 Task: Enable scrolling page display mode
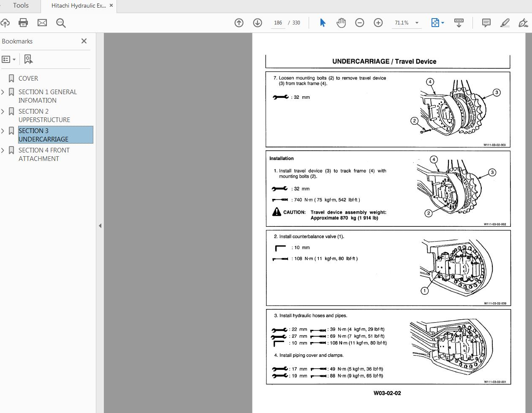tap(459, 23)
